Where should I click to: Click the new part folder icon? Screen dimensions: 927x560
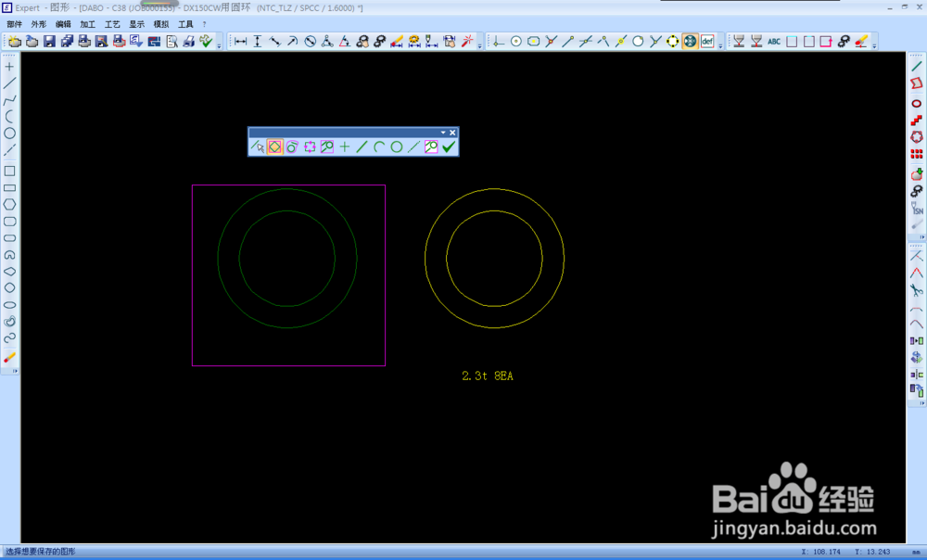[15, 42]
